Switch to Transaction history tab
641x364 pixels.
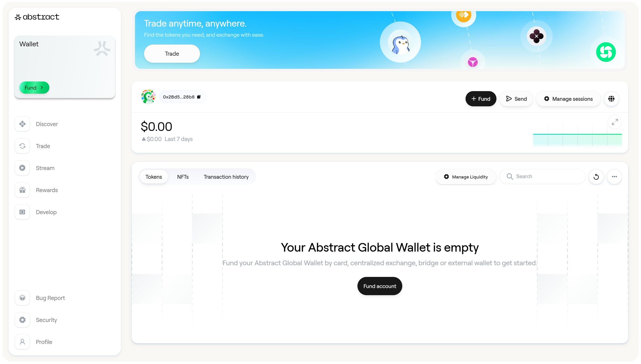pos(226,177)
